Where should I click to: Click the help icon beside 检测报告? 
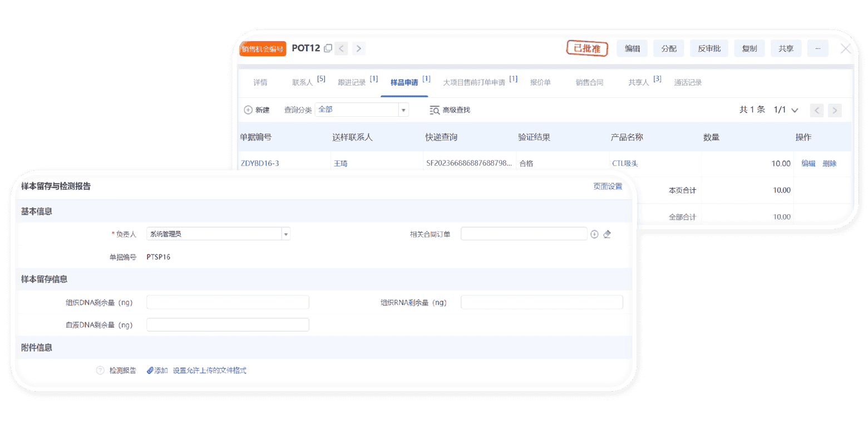click(100, 370)
